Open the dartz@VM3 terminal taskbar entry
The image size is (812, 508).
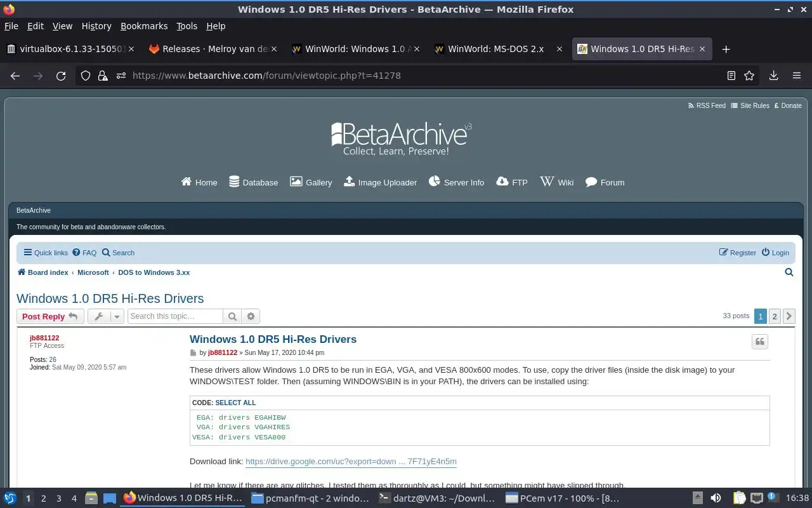[436, 498]
